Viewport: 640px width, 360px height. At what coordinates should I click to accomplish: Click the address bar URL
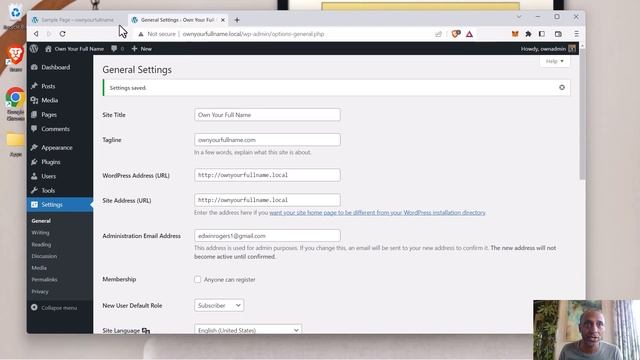click(x=253, y=34)
